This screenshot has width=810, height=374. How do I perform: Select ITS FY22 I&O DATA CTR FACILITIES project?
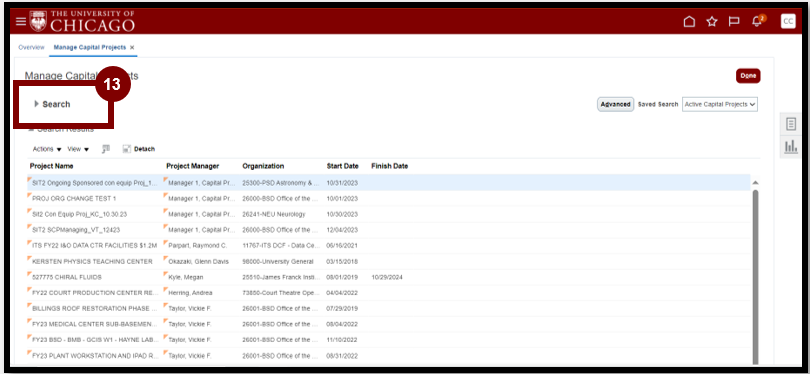(94, 245)
